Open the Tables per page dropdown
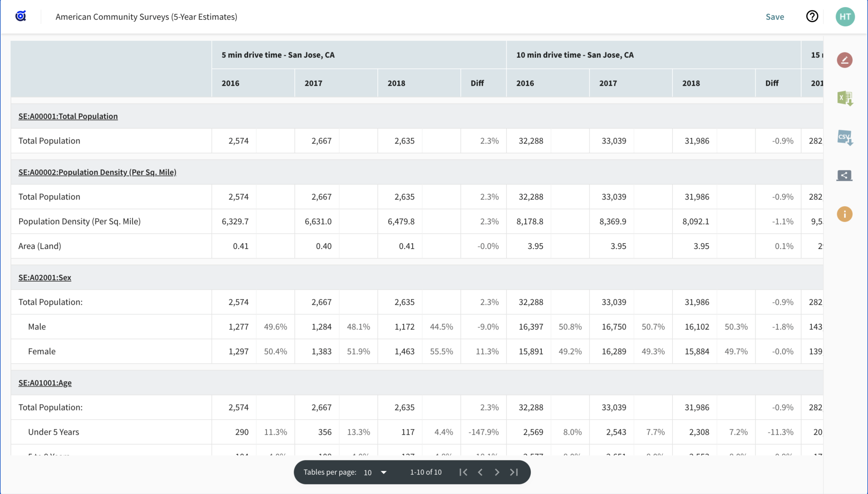 pyautogui.click(x=375, y=472)
